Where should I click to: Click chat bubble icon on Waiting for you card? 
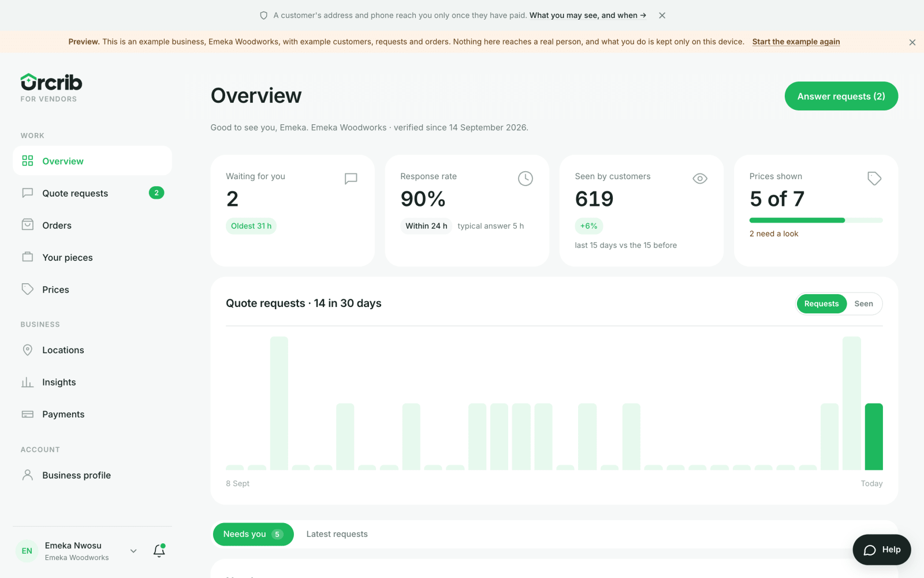[x=351, y=179]
